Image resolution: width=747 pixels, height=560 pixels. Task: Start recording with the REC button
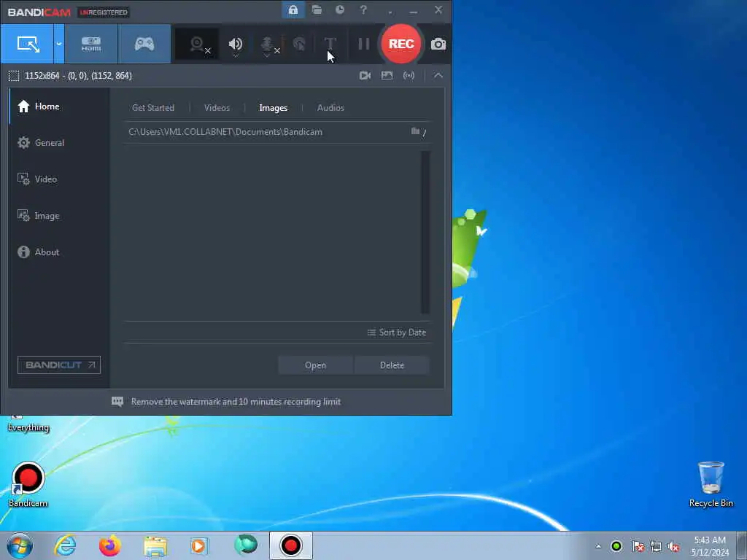tap(401, 44)
